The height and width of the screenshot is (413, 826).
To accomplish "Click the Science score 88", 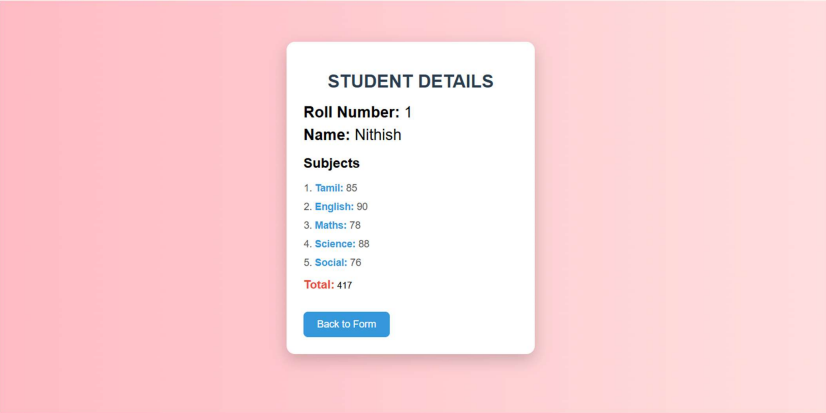I will click(x=364, y=244).
